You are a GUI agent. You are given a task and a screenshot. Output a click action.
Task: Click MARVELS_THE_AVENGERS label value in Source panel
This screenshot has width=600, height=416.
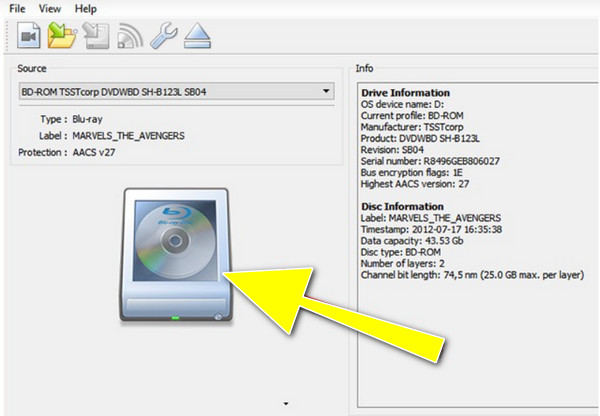[129, 136]
